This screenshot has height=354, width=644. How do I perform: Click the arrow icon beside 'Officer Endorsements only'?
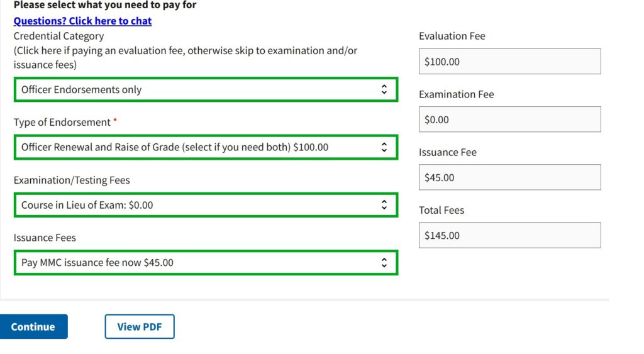click(x=384, y=90)
